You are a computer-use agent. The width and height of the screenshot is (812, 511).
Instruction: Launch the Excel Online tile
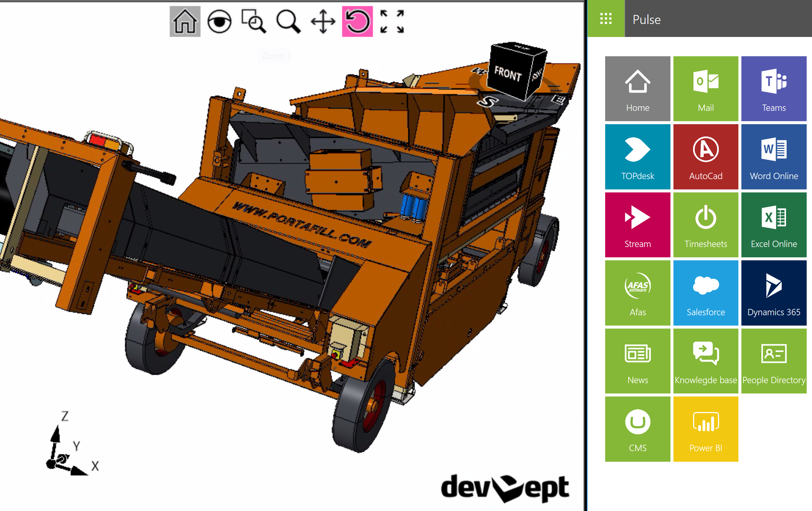(x=774, y=225)
